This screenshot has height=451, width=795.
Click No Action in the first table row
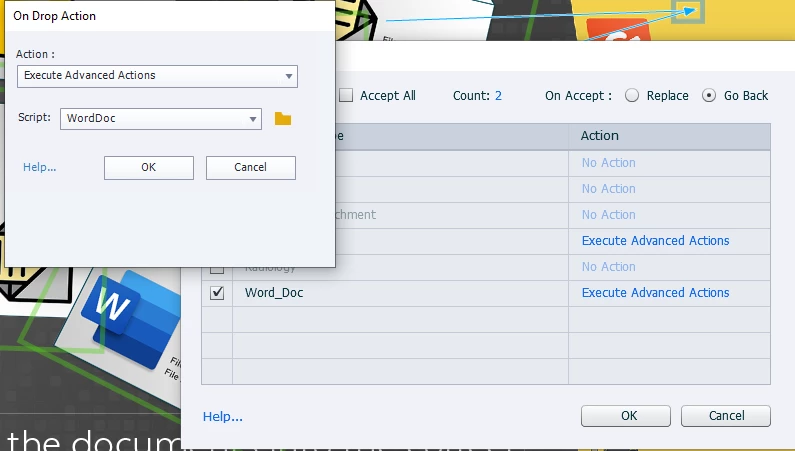click(x=608, y=163)
